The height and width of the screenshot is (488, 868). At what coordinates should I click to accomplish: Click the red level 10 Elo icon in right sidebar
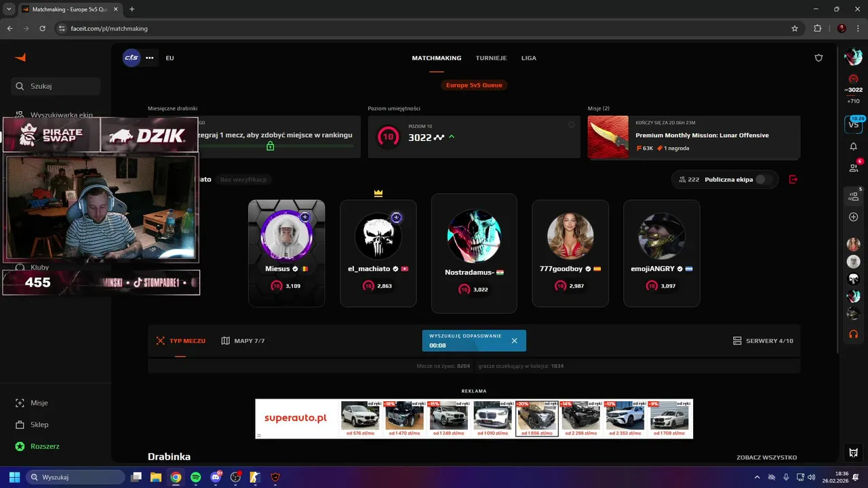click(x=853, y=79)
